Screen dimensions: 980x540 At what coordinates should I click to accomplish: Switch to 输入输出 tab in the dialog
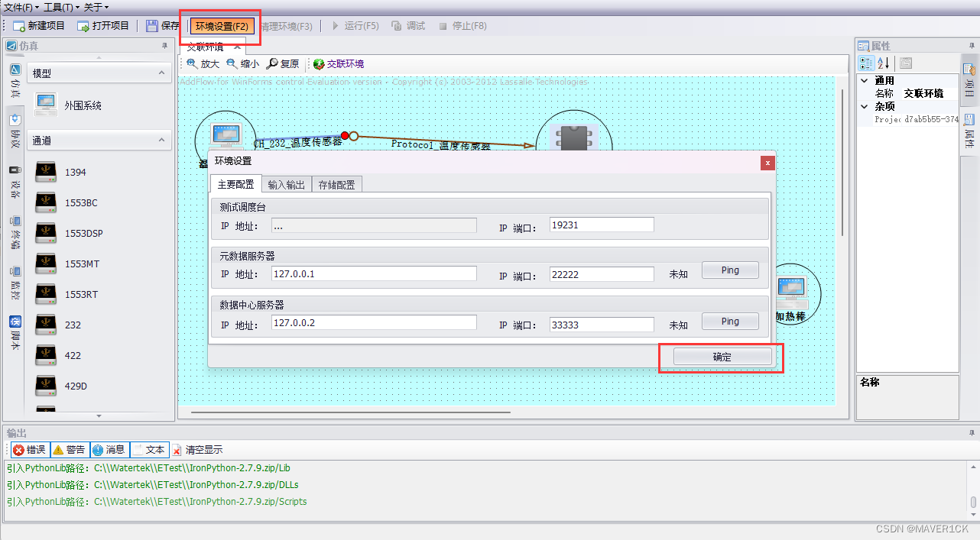point(287,184)
